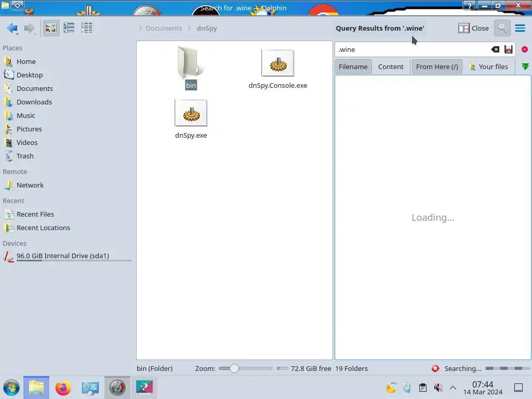Select dnSpy.exe file

(191, 119)
